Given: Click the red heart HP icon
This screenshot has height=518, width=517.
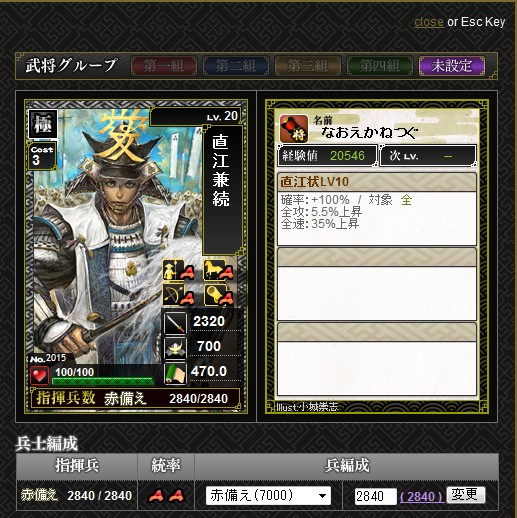Looking at the screenshot, I should [39, 376].
